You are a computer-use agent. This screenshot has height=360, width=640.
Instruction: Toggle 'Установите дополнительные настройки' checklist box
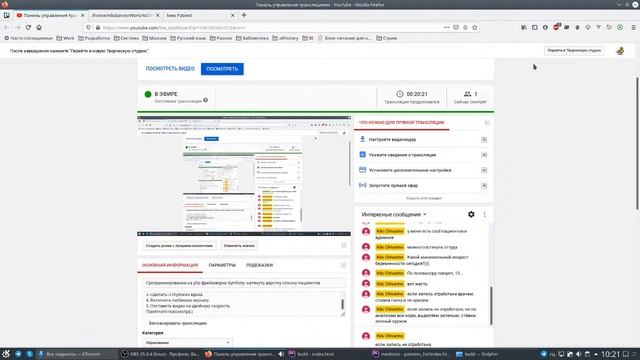tap(484, 170)
